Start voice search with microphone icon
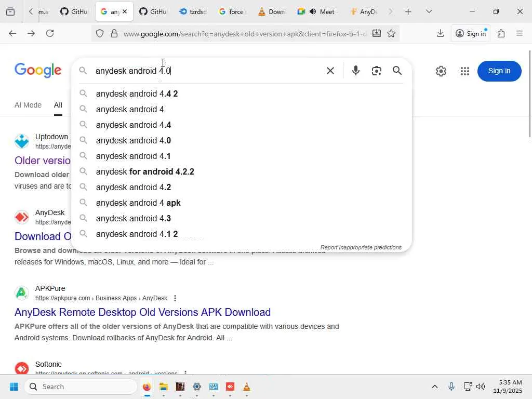The width and height of the screenshot is (532, 399). coord(355,71)
